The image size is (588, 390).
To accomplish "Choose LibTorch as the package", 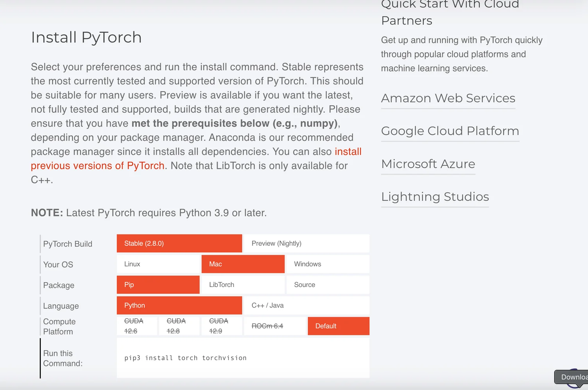I will point(243,285).
